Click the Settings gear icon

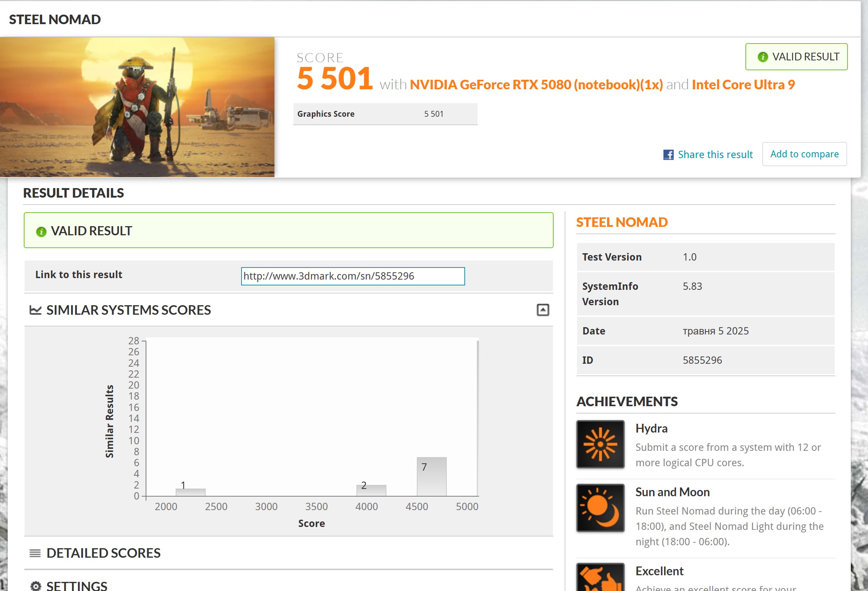[x=35, y=586]
